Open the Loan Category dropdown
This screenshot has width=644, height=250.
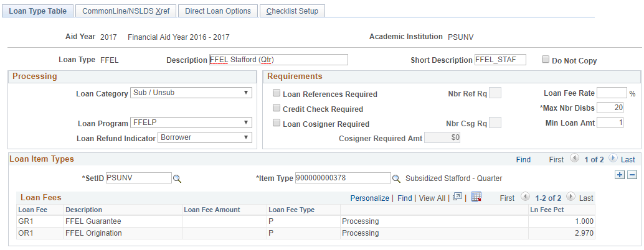click(x=191, y=93)
